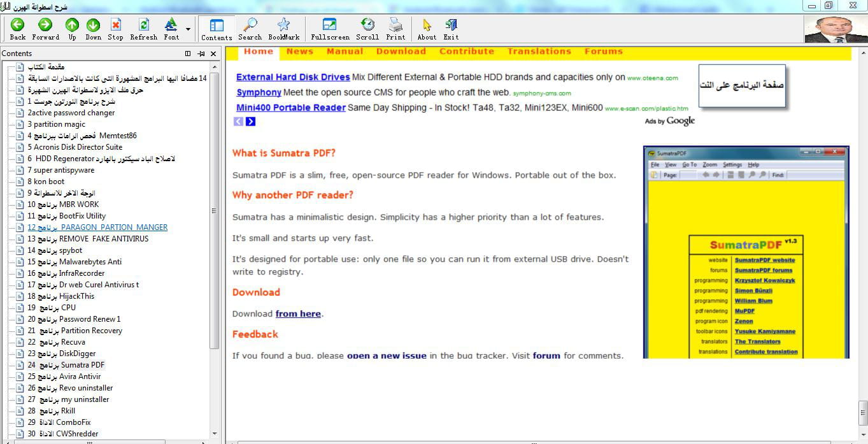Click the Contents pane float/maximize icon
This screenshot has height=444, width=868.
188,54
